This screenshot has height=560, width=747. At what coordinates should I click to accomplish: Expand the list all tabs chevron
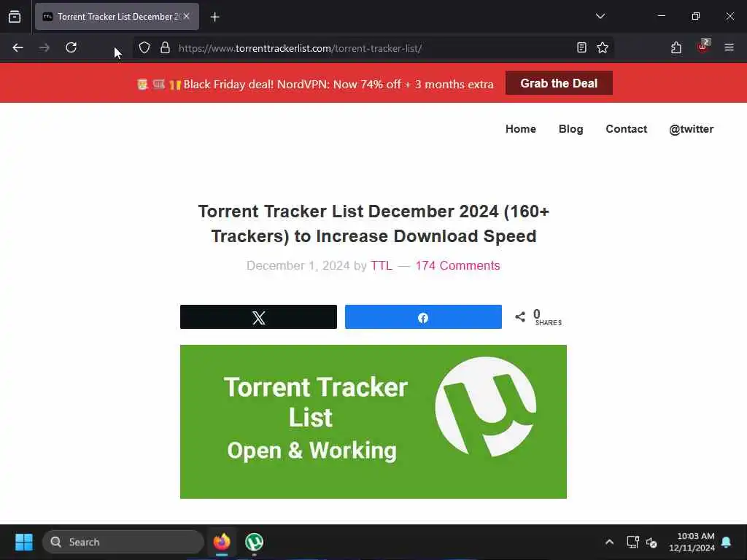click(x=600, y=16)
